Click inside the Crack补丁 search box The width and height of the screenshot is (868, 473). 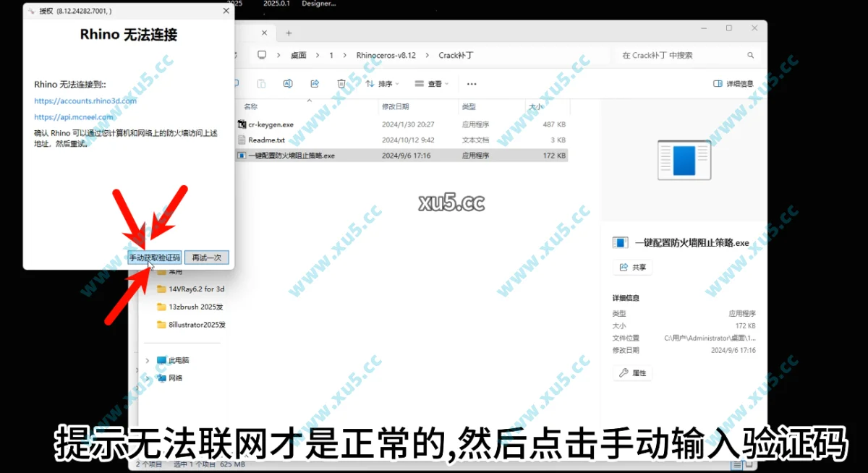[x=687, y=54]
